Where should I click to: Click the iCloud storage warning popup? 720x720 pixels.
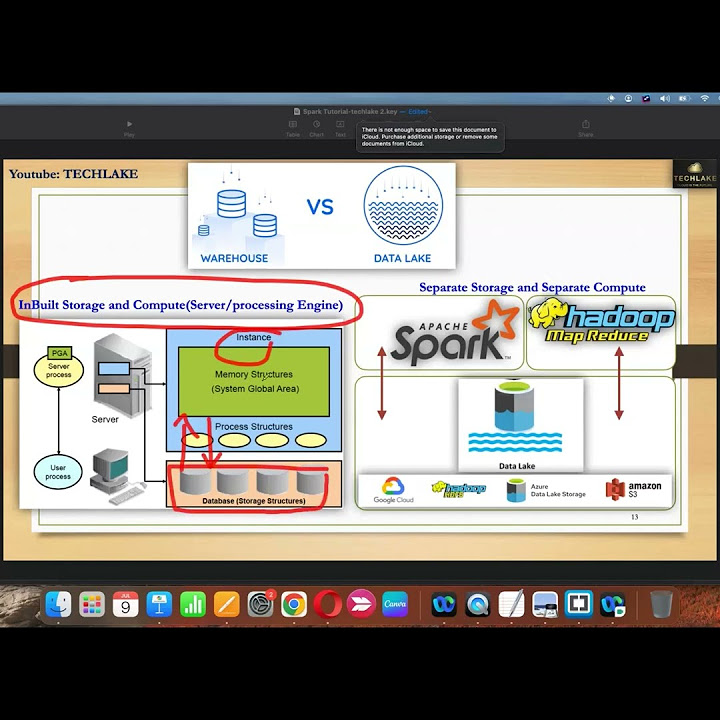tap(430, 136)
